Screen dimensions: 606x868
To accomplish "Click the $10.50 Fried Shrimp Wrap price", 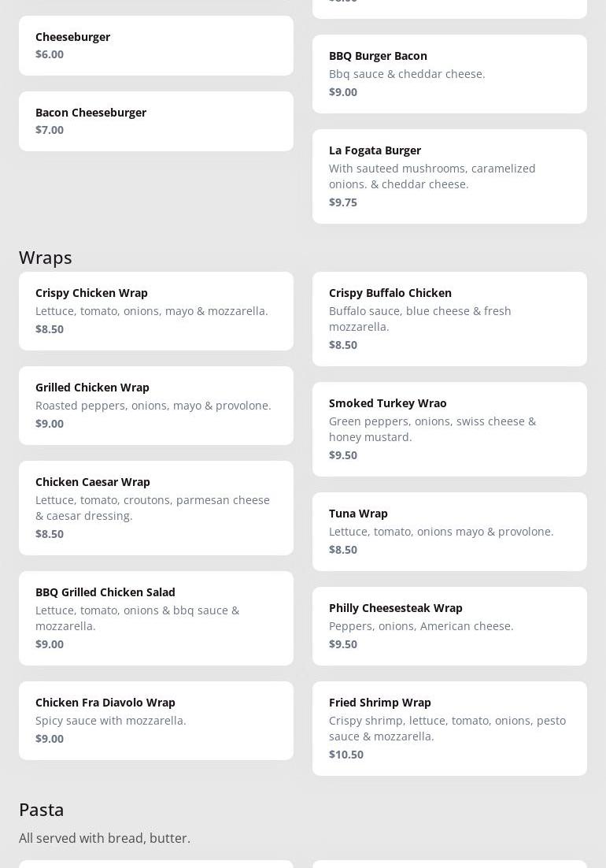I will [346, 755].
